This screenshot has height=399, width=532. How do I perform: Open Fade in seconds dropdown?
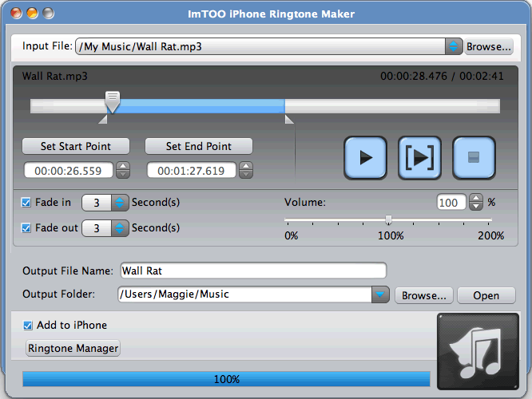click(120, 203)
